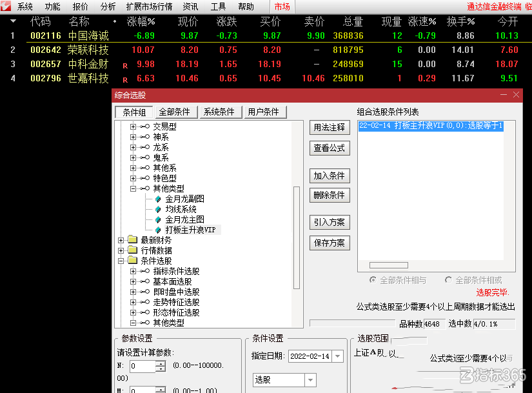This screenshot has width=532, height=393.
Task: Open the 帮助 menu
Action: [x=246, y=6]
